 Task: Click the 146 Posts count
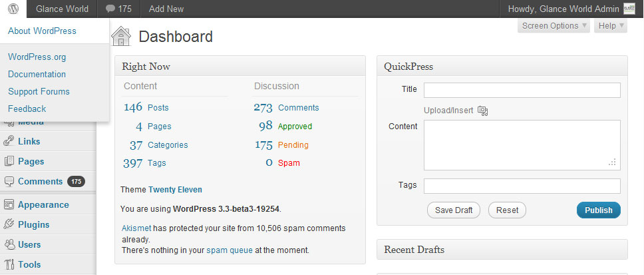click(133, 107)
